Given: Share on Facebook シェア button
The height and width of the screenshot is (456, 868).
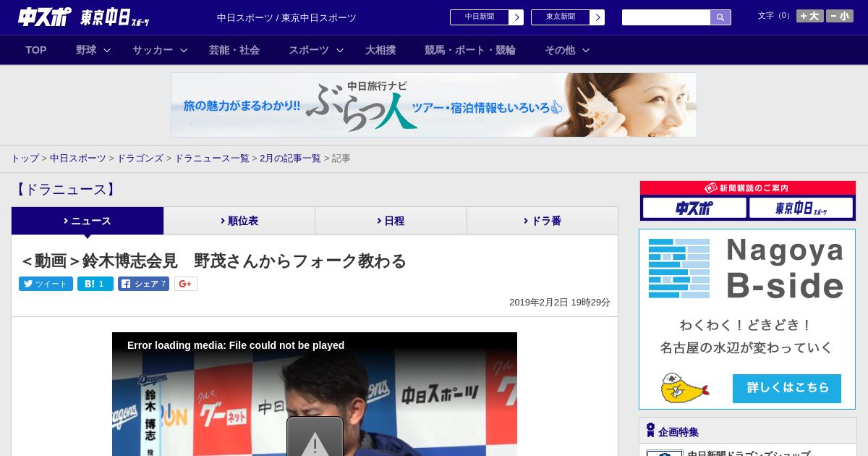Looking at the screenshot, I should [x=143, y=284].
